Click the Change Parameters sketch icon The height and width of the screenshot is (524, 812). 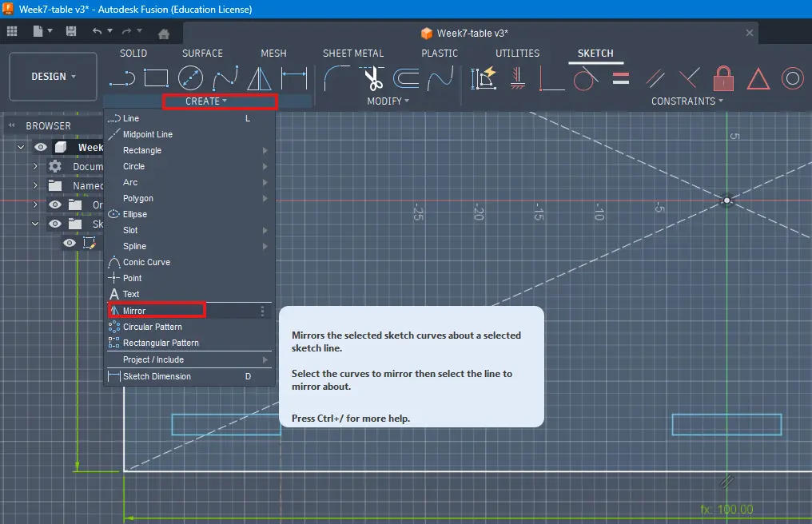pos(484,78)
